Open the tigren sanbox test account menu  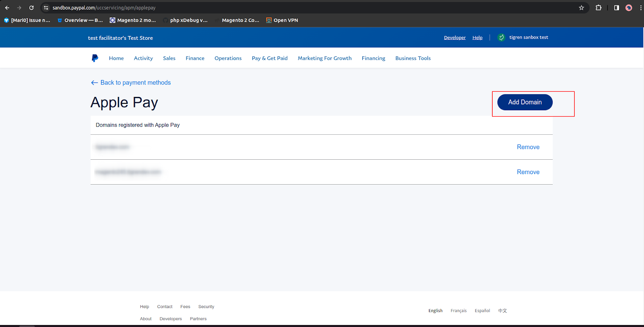[x=528, y=37]
